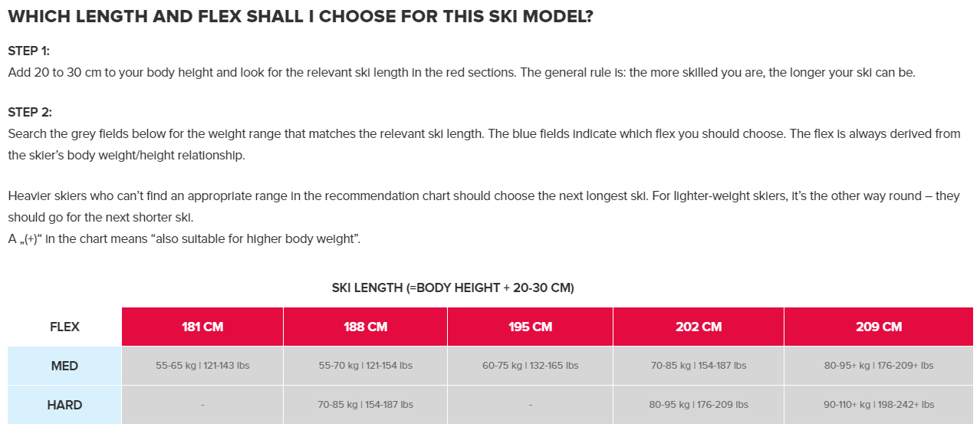980x437 pixels.
Task: Click the main length and flex title
Action: [x=300, y=17]
